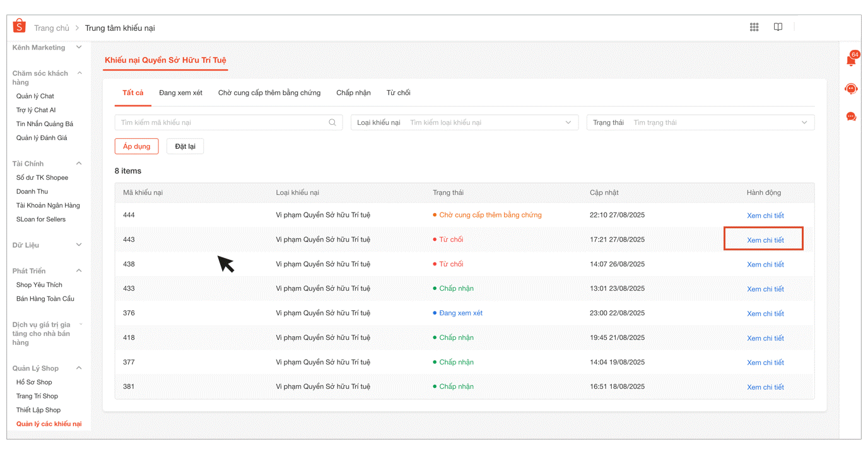Image resolution: width=868 pixels, height=454 pixels.
Task: Open the Trạng thái filter dropdown
Action: point(700,122)
